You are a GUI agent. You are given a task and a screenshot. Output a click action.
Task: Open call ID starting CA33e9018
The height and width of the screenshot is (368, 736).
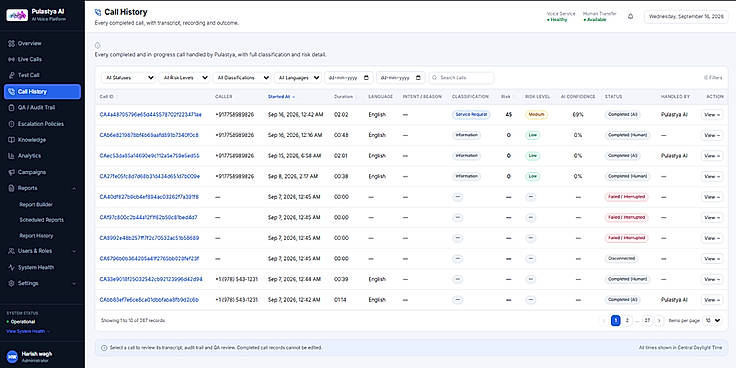coord(151,279)
